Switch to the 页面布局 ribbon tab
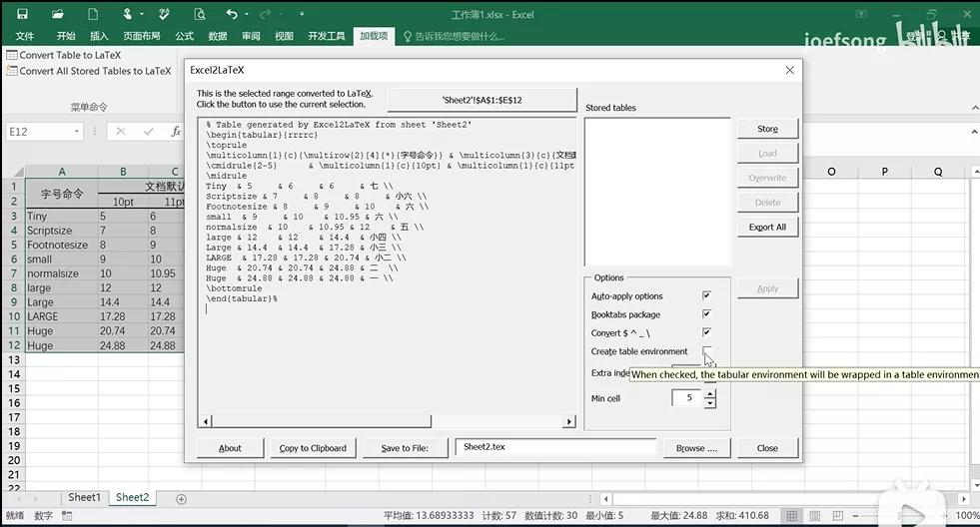This screenshot has width=980, height=527. tap(141, 36)
